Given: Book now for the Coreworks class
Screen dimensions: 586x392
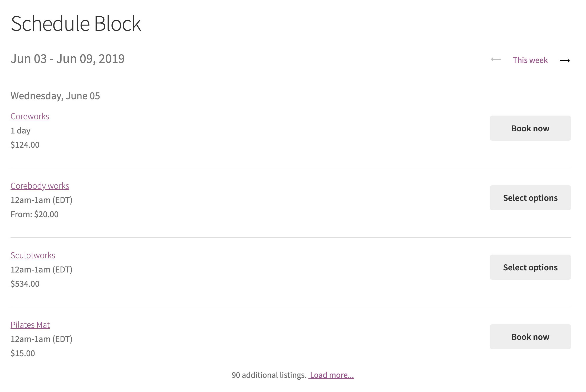Looking at the screenshot, I should click(x=530, y=128).
